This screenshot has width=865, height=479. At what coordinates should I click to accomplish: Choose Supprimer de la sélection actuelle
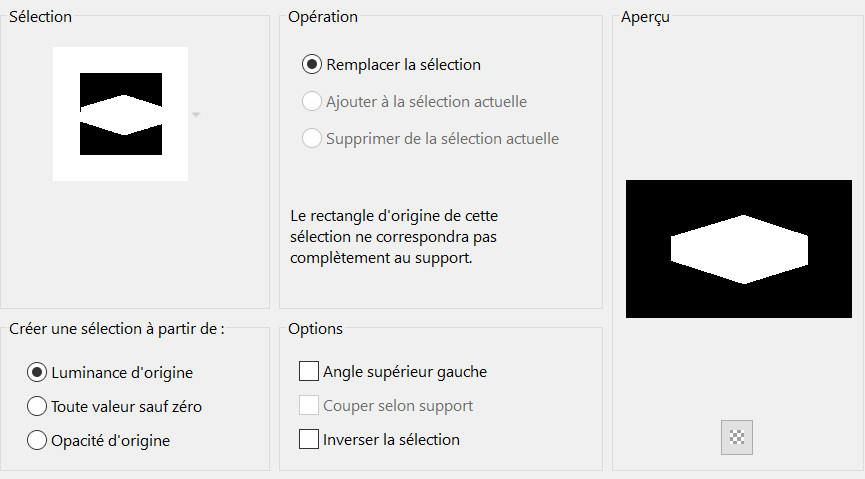pyautogui.click(x=312, y=139)
